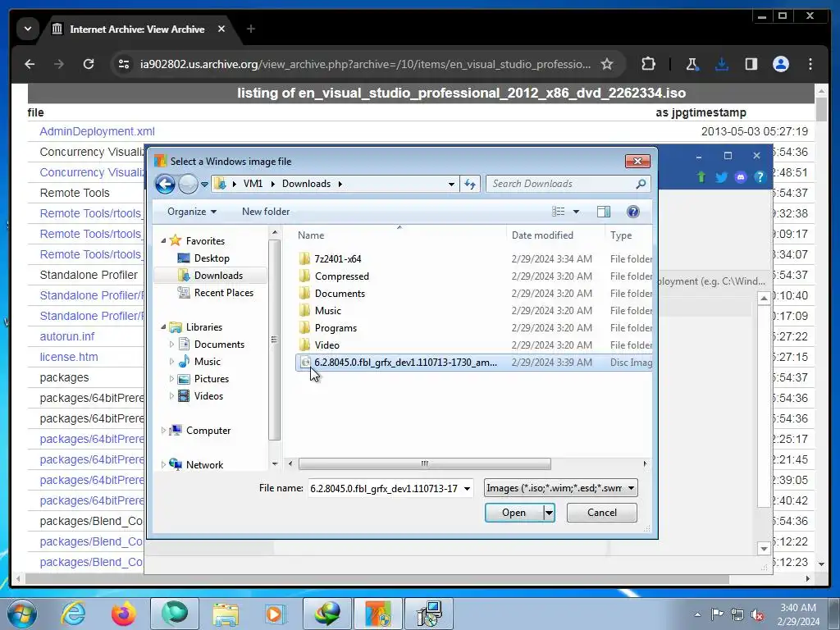The image size is (840, 630).
Task: Expand the Documents library node
Action: coord(171,345)
